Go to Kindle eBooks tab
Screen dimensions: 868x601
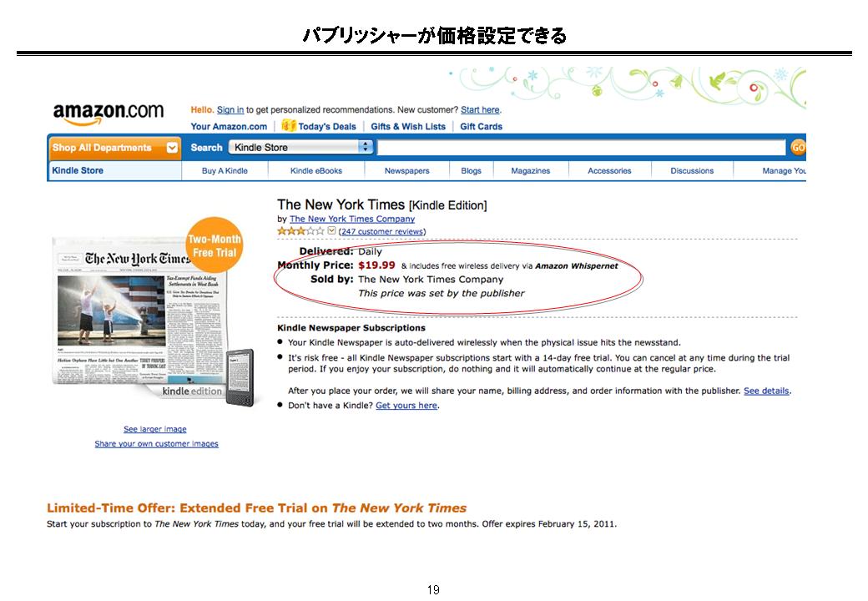tap(316, 171)
